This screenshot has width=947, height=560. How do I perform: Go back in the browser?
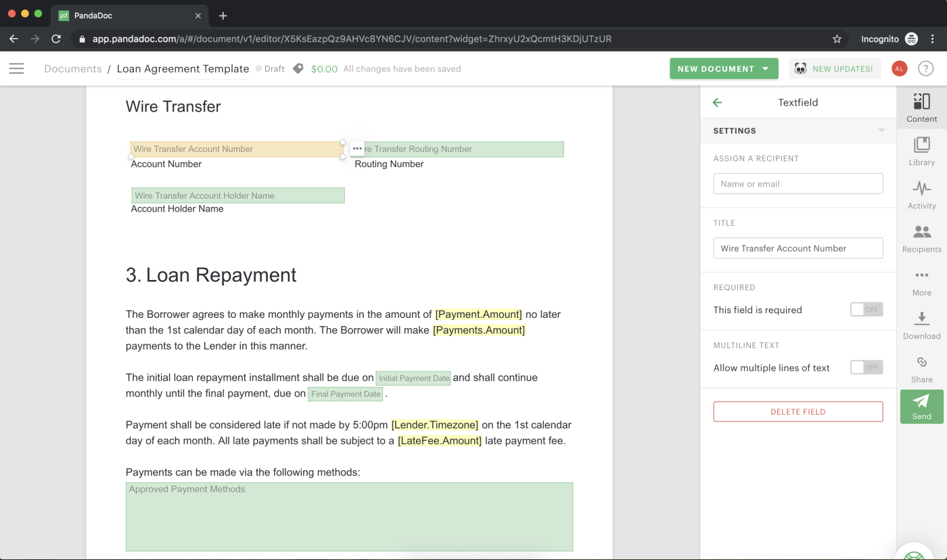coord(14,39)
